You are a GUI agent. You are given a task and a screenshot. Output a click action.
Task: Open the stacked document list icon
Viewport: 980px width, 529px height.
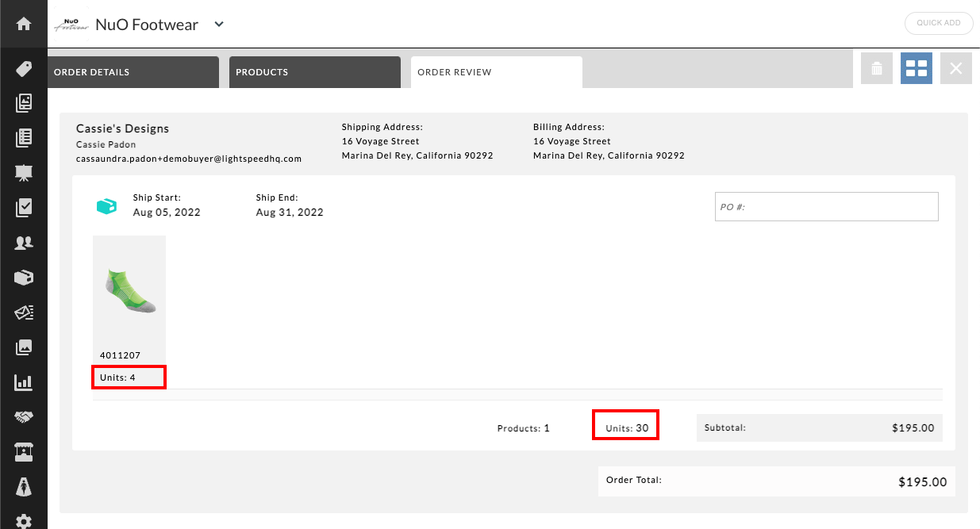coord(24,138)
